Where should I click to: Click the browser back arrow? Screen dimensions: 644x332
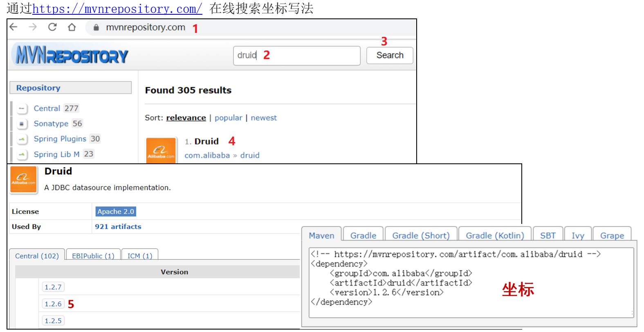13,27
